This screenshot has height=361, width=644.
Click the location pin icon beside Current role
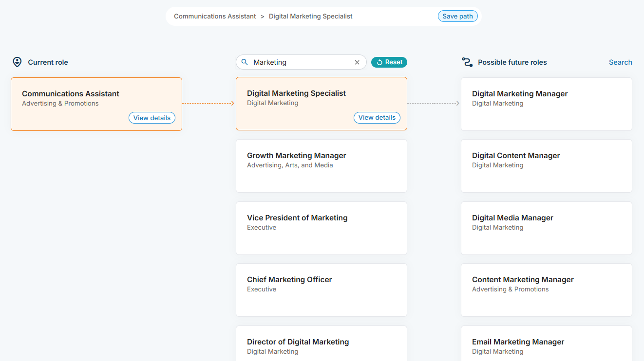[x=17, y=62]
